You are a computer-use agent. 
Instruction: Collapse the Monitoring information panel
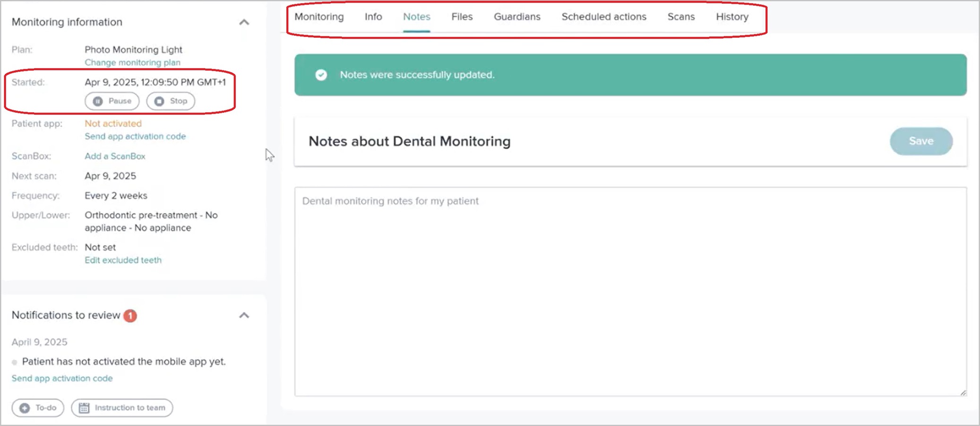[244, 22]
